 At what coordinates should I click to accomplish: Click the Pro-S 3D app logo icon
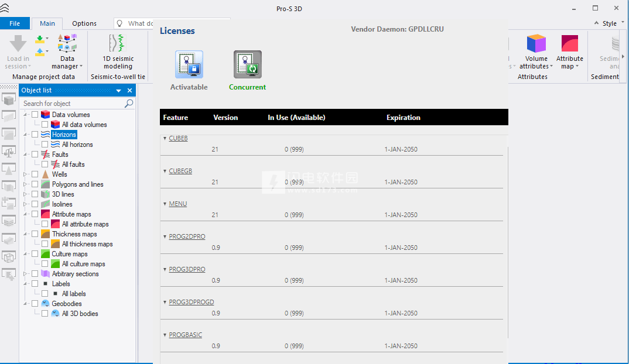(5, 8)
